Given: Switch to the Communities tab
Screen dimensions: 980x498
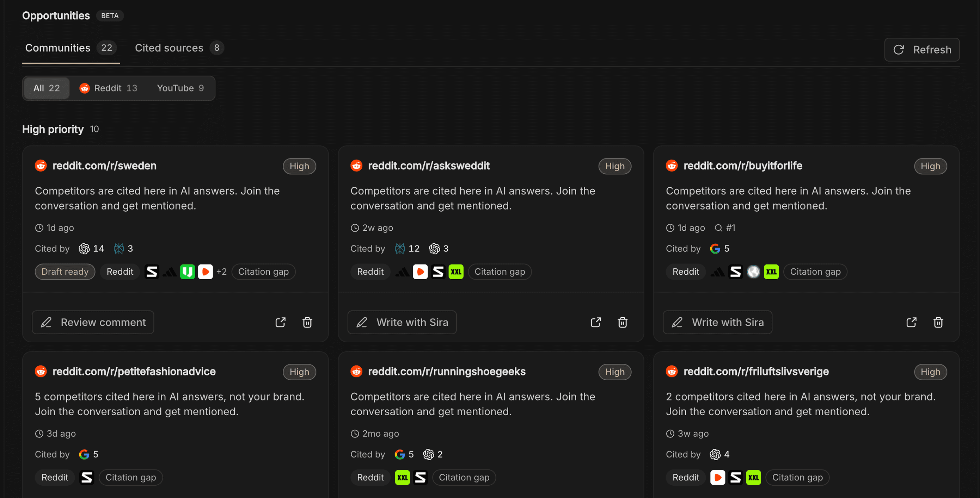Looking at the screenshot, I should tap(71, 48).
